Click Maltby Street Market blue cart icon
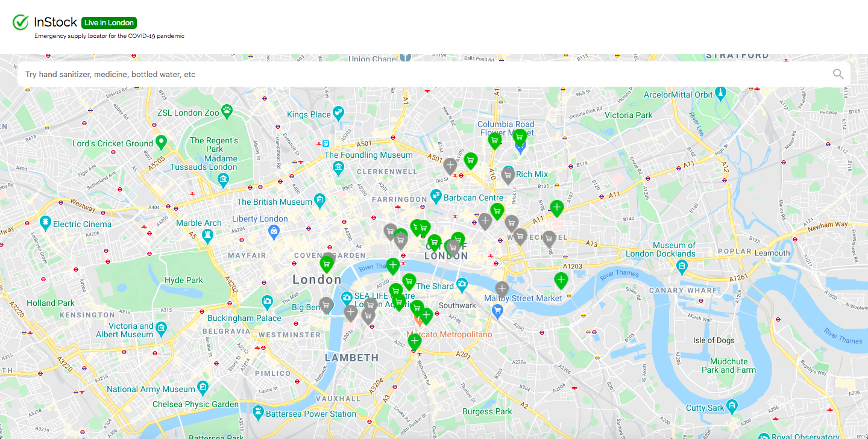Viewport: 868px width, 439px height. 497,311
